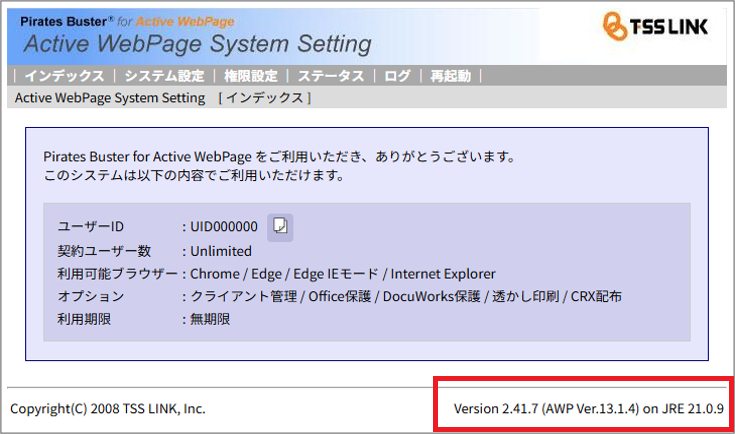
Task: Click the Active WebPage System Setting banner title
Action: tap(197, 44)
